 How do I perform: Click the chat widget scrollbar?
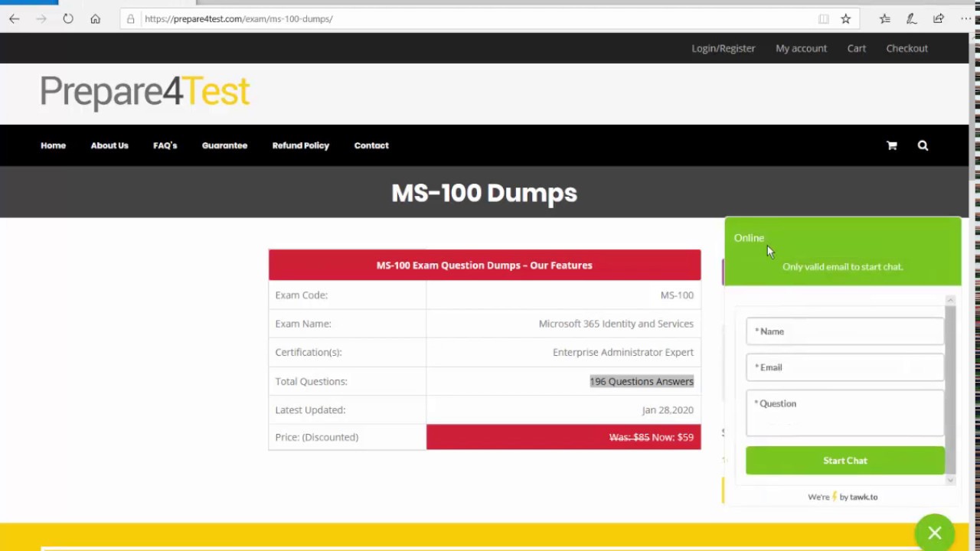tap(950, 390)
